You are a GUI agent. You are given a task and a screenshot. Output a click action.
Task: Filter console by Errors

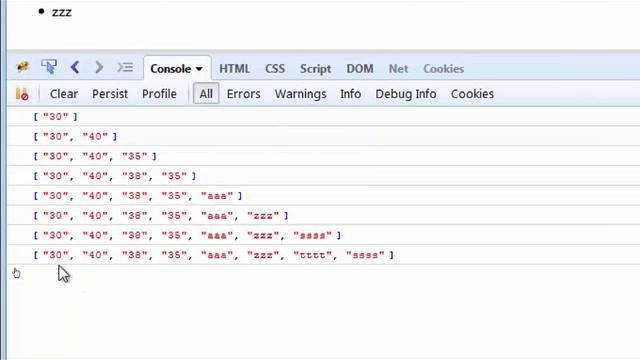click(243, 94)
